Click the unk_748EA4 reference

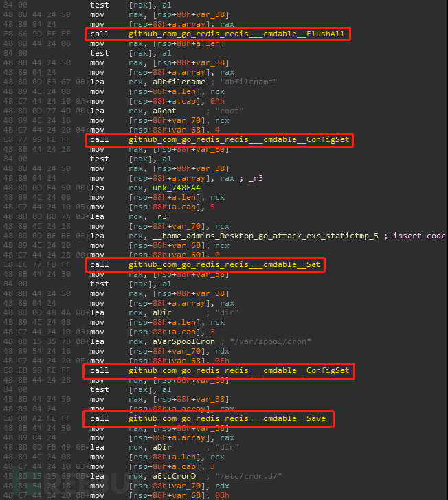coord(177,187)
